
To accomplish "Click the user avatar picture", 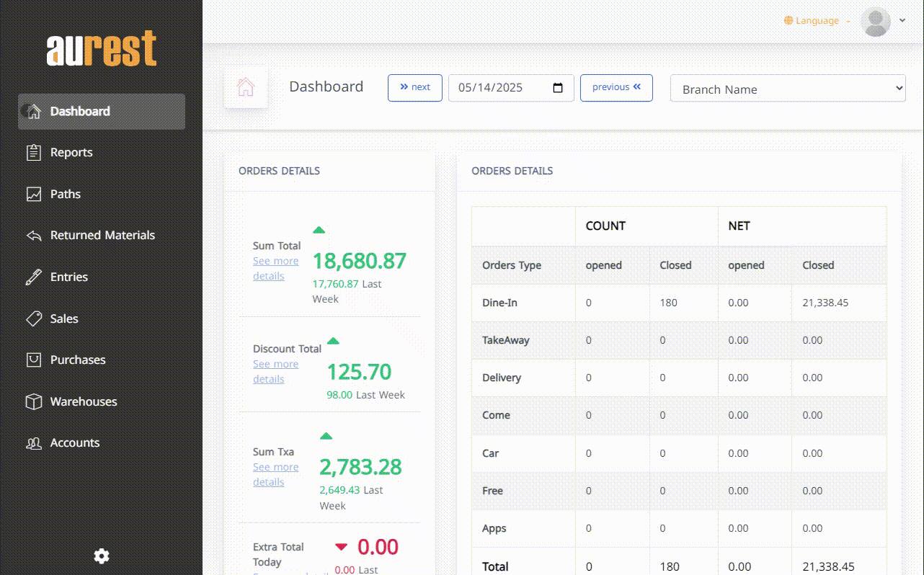I will 876,22.
